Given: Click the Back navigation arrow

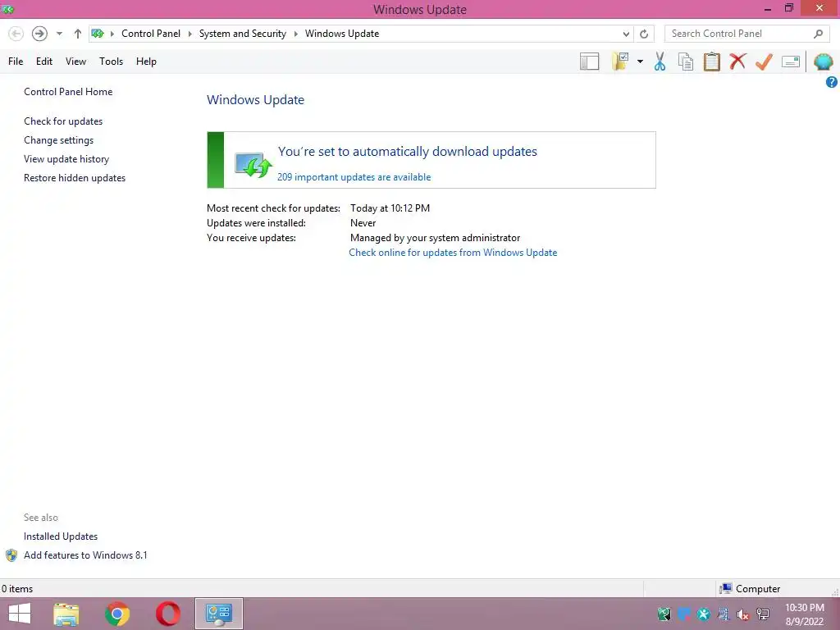Looking at the screenshot, I should (x=16, y=34).
